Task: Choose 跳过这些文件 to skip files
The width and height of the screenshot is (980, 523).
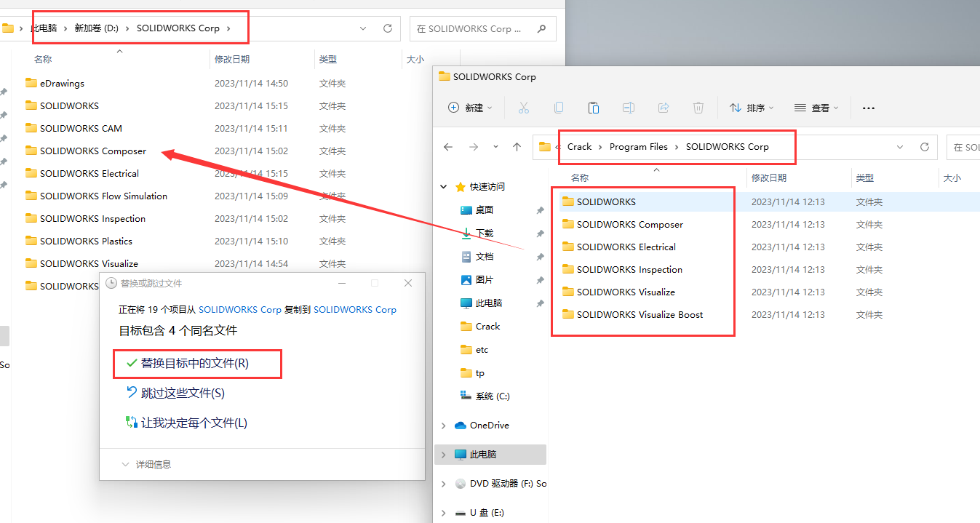Action: click(x=180, y=393)
